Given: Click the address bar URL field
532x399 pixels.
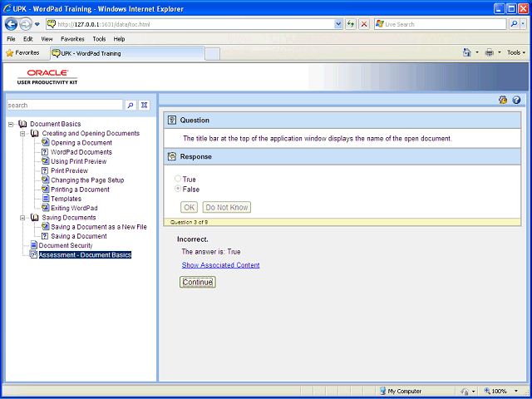Looking at the screenshot, I should pos(190,24).
